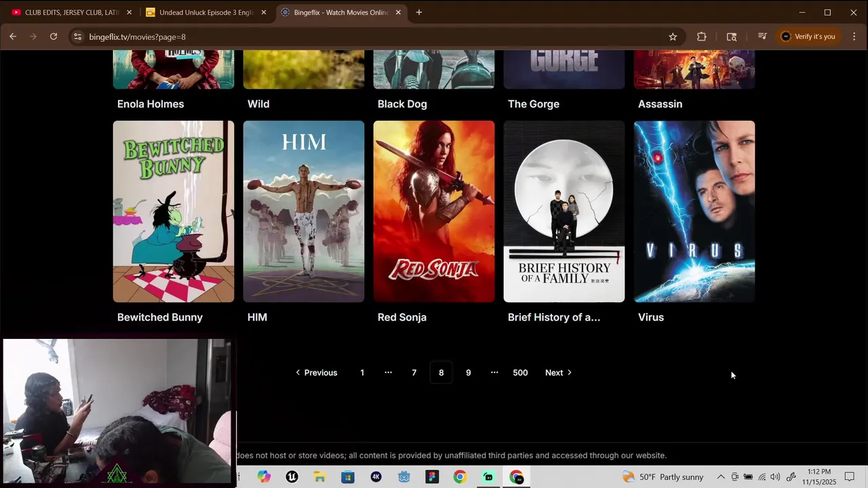Click the Bewitched Bunny title text
Image resolution: width=868 pixels, height=488 pixels.
[x=160, y=317]
